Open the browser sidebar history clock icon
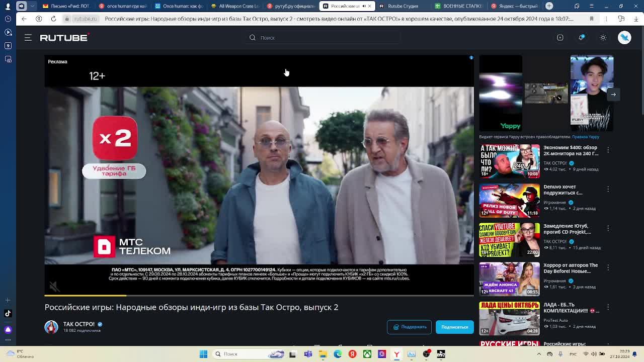Screen dimensions: 644x362 (x=8, y=19)
